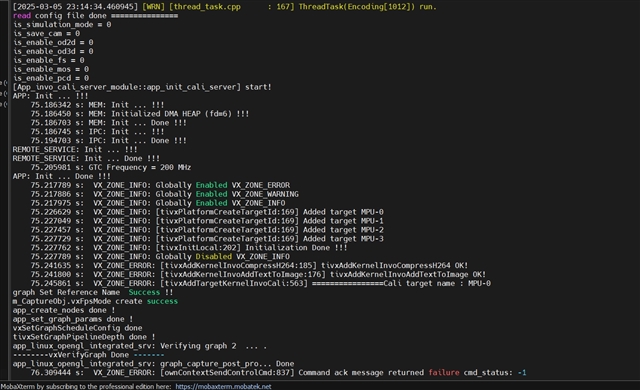
Task: Click 'is_enable_mos = 0' line
Action: (x=51, y=69)
